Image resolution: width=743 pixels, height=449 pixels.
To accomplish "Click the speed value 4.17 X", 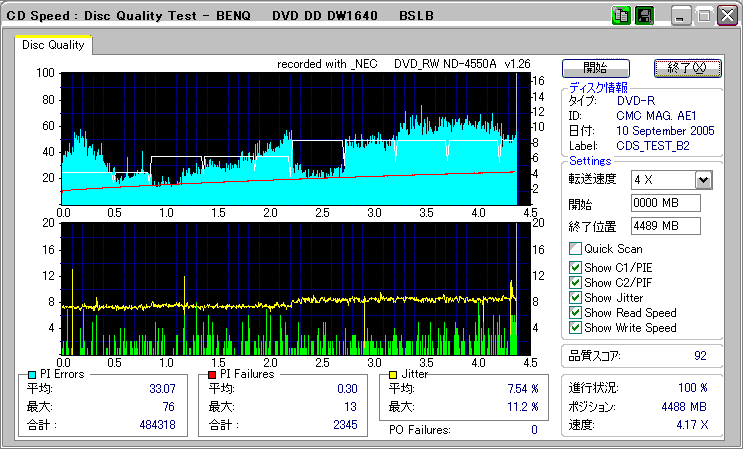I will point(693,425).
